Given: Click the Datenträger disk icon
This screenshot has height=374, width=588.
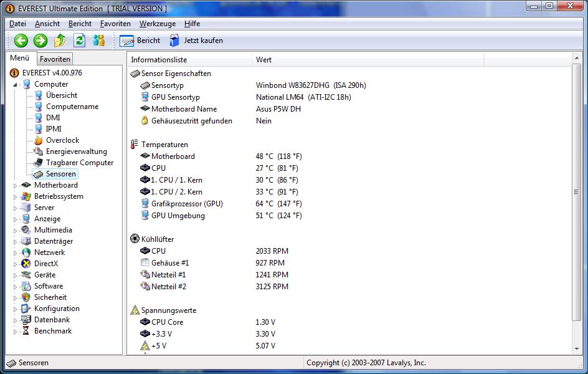Looking at the screenshot, I should tap(26, 241).
